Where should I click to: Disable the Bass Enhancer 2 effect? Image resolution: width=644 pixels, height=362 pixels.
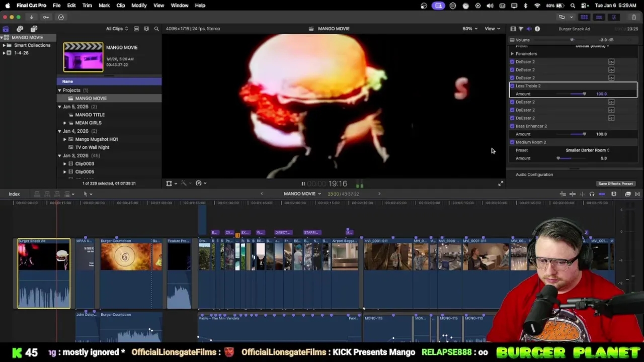click(512, 126)
